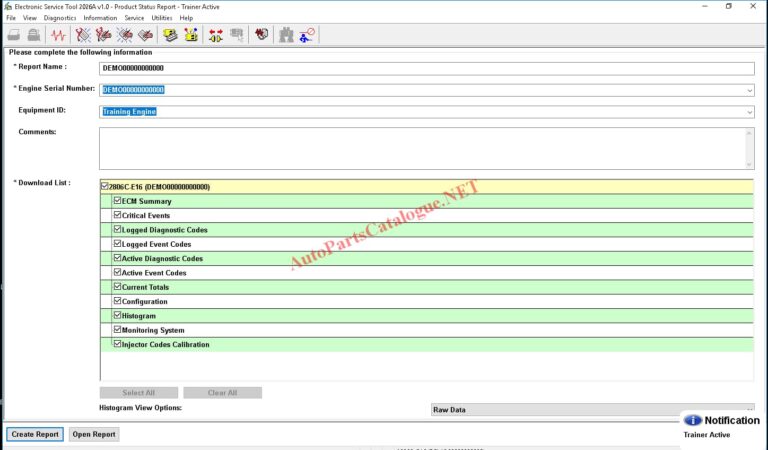Click into the Comments text area

(422, 148)
